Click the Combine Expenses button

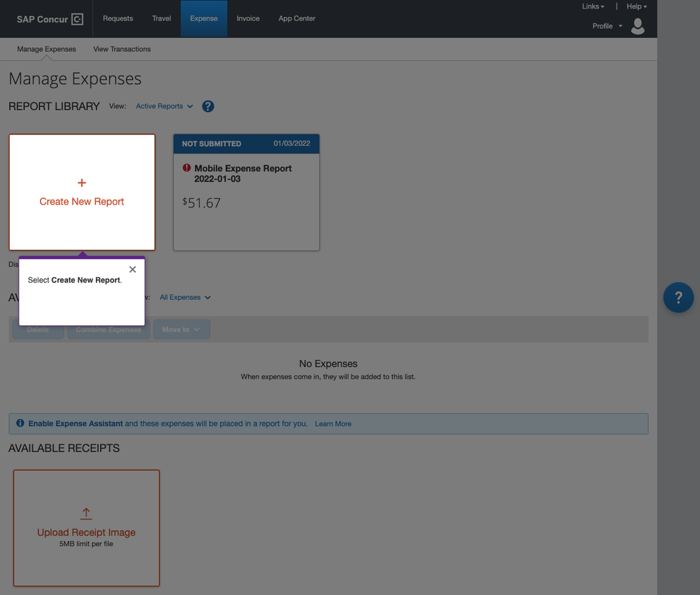pos(109,329)
